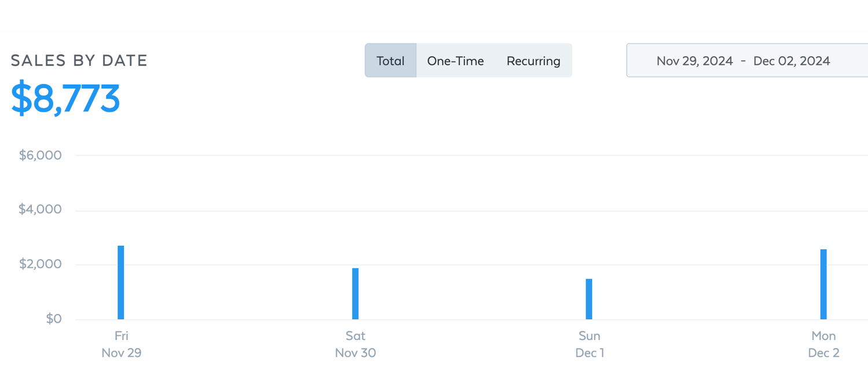Click the Friday Nov 29 sales bar
Screen dimensions: 868x380
coord(121,282)
